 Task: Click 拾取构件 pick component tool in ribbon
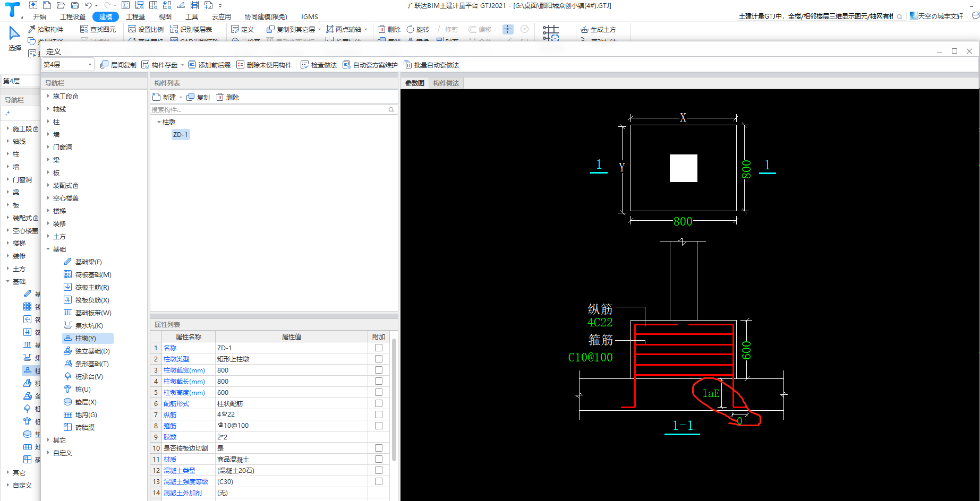click(x=46, y=29)
